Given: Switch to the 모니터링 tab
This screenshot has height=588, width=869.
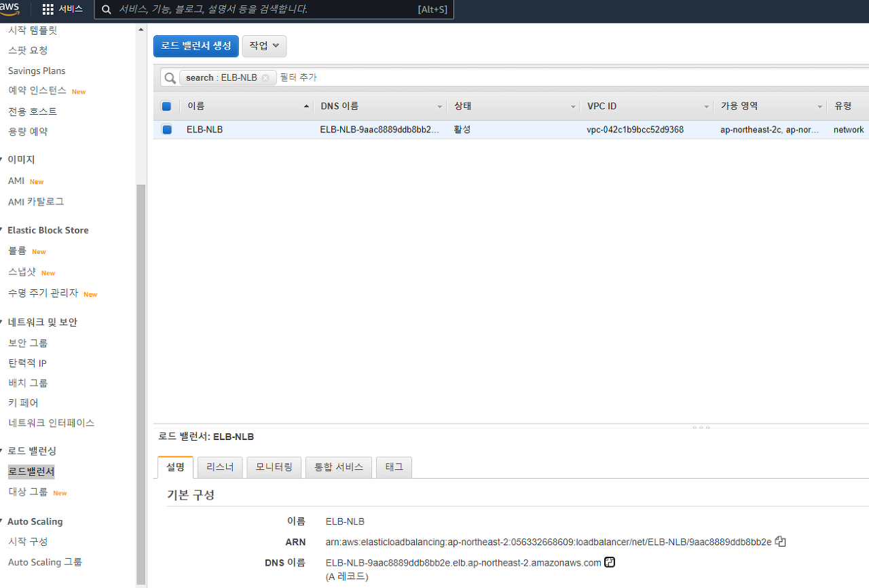Looking at the screenshot, I should pyautogui.click(x=274, y=467).
